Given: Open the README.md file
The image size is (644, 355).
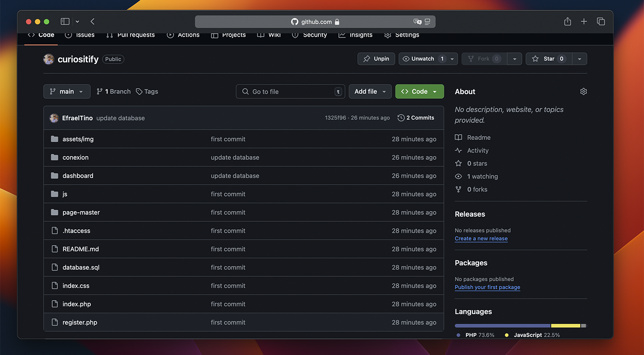Looking at the screenshot, I should tap(80, 249).
